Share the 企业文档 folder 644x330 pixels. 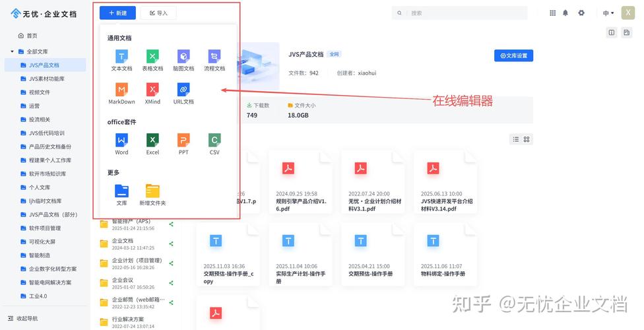pyautogui.click(x=172, y=244)
